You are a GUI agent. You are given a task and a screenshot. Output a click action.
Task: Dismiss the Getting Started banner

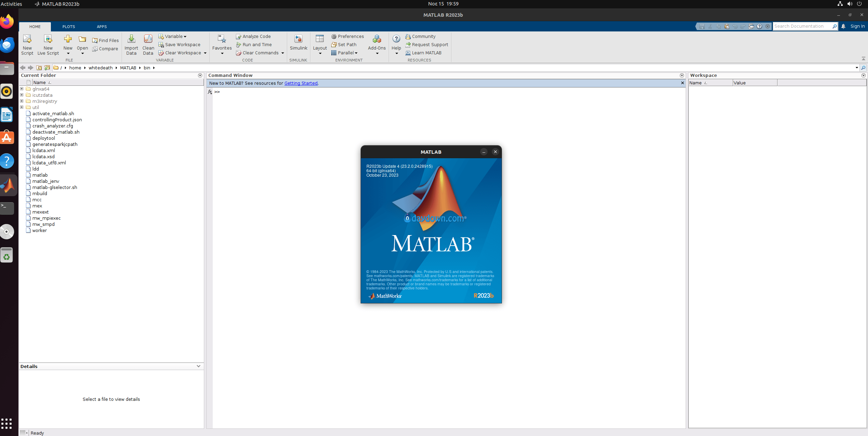click(682, 83)
